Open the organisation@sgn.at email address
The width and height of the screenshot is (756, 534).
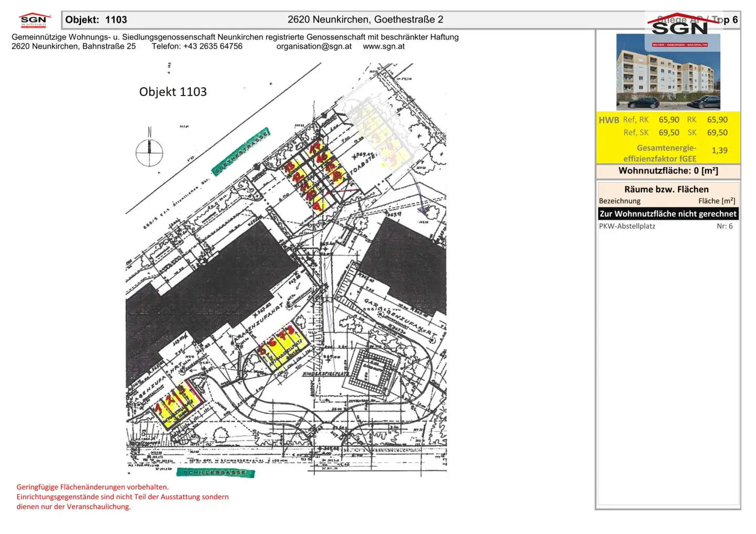coord(314,46)
